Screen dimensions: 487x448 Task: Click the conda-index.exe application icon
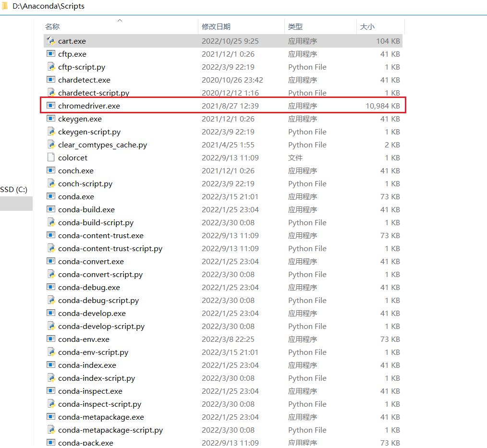tap(50, 365)
